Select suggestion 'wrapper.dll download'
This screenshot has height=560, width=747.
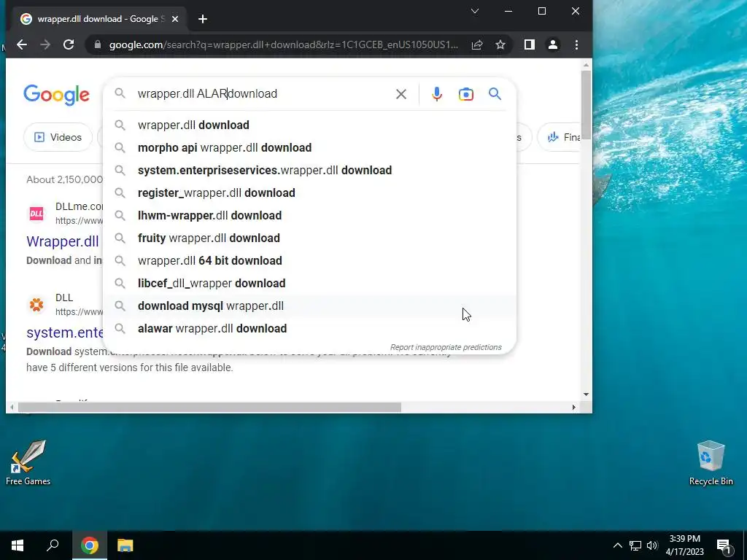coord(309,125)
